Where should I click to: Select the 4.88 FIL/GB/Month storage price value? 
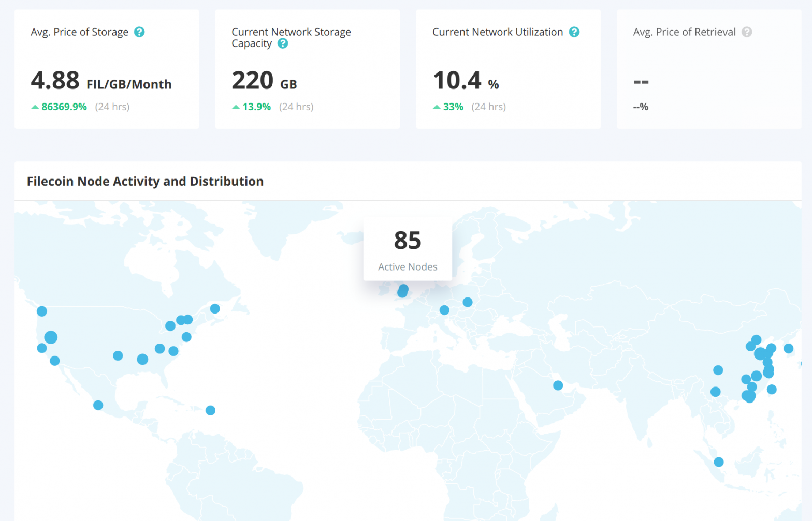[x=101, y=81]
